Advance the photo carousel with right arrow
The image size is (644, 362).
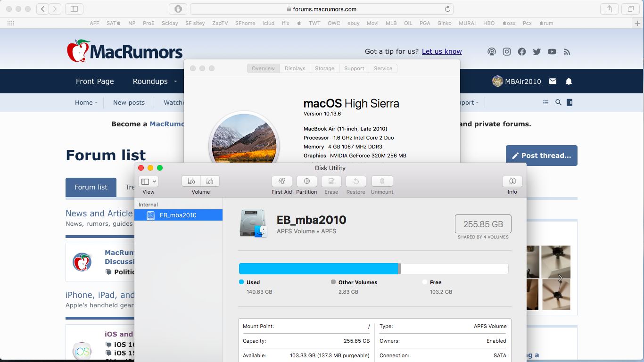pos(560,278)
